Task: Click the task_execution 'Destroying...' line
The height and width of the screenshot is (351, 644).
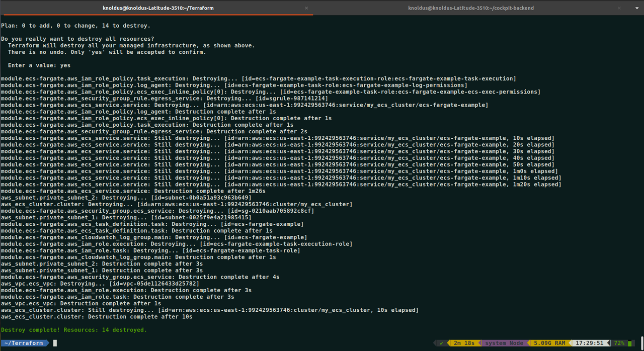Action: pyautogui.click(x=259, y=78)
